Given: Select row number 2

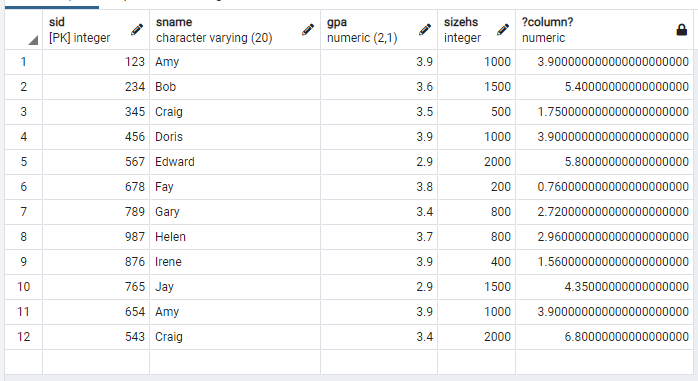Looking at the screenshot, I should pos(24,87).
